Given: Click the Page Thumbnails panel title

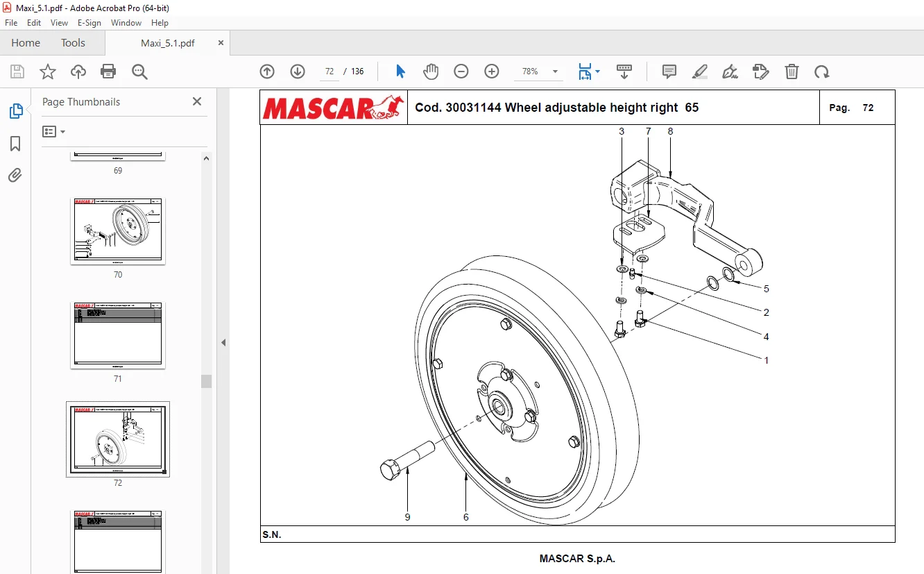Looking at the screenshot, I should pos(81,101).
